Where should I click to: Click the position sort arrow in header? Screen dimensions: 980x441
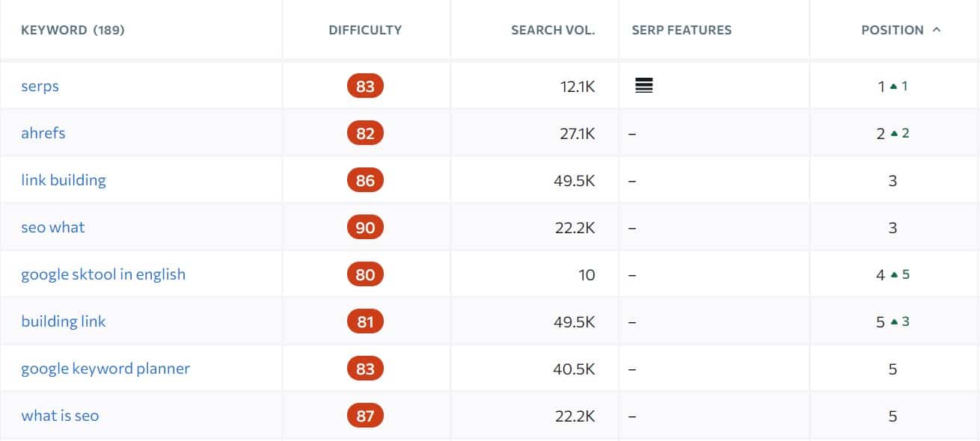click(x=937, y=30)
